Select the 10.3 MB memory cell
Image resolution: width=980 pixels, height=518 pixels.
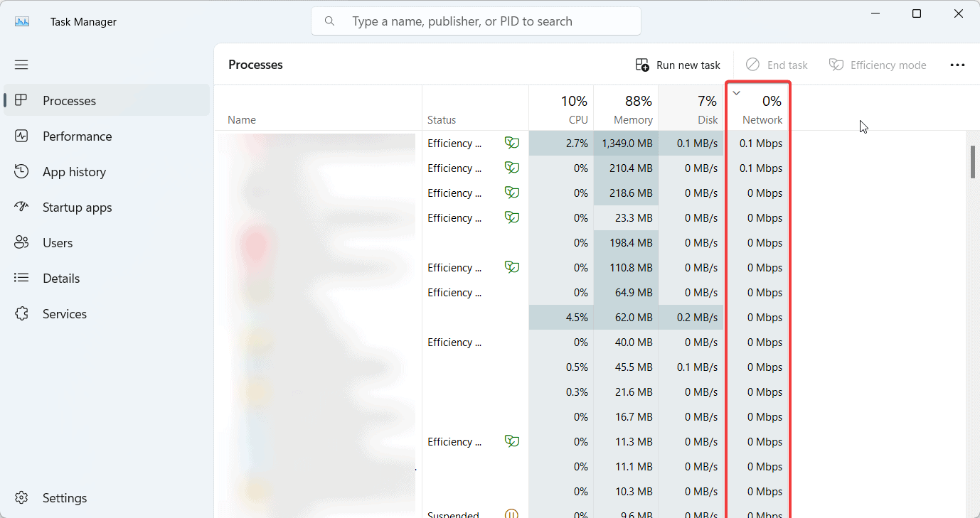point(626,492)
